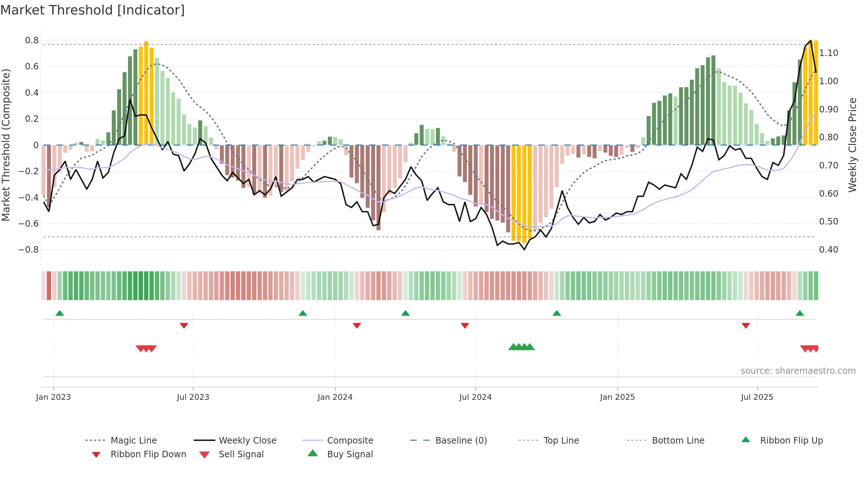Toggle the Weekly Close legend entry
868x488 pixels.
[235, 440]
